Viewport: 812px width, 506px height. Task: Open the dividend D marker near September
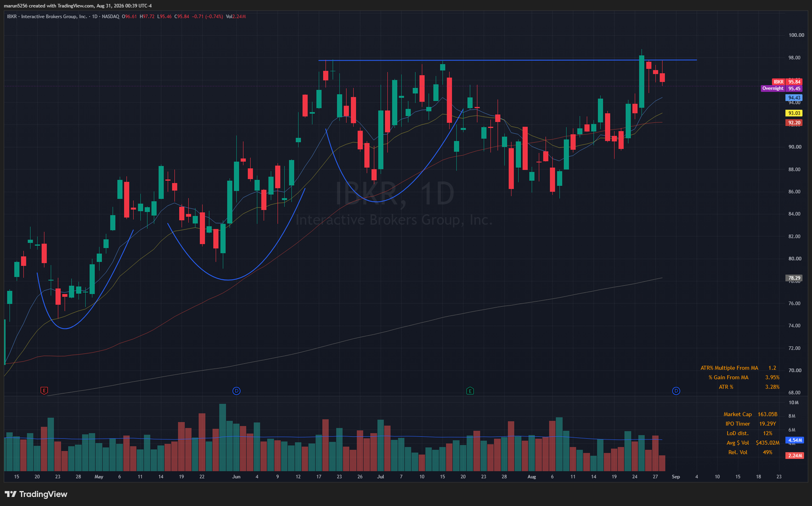point(676,391)
